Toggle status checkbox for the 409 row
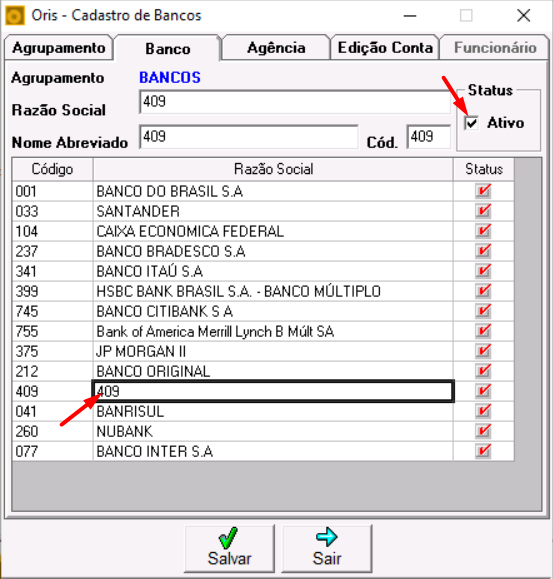This screenshot has height=579, width=553. 483,391
